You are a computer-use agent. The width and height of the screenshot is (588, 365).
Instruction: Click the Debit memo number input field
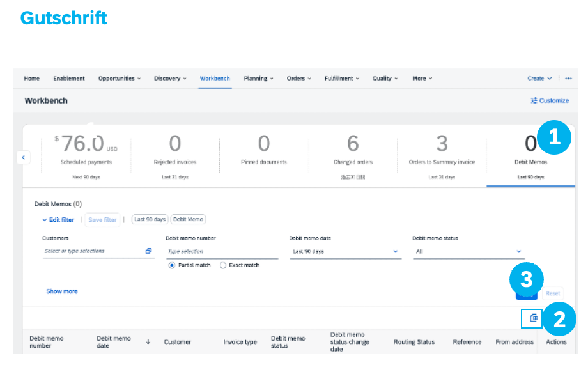(222, 252)
